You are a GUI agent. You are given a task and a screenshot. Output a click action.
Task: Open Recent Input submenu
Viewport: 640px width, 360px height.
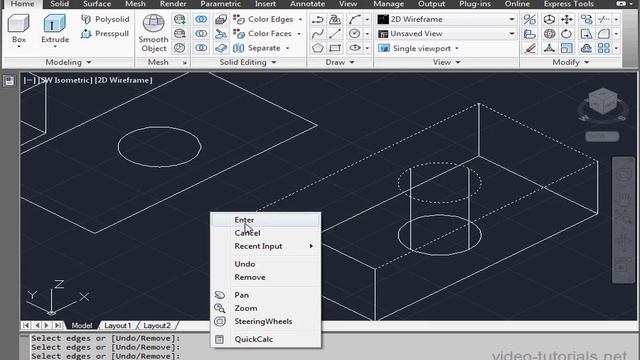click(x=266, y=246)
